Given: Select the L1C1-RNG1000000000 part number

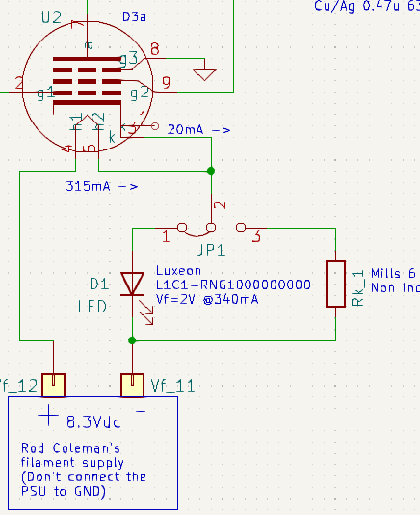Looking at the screenshot, I should 233,285.
